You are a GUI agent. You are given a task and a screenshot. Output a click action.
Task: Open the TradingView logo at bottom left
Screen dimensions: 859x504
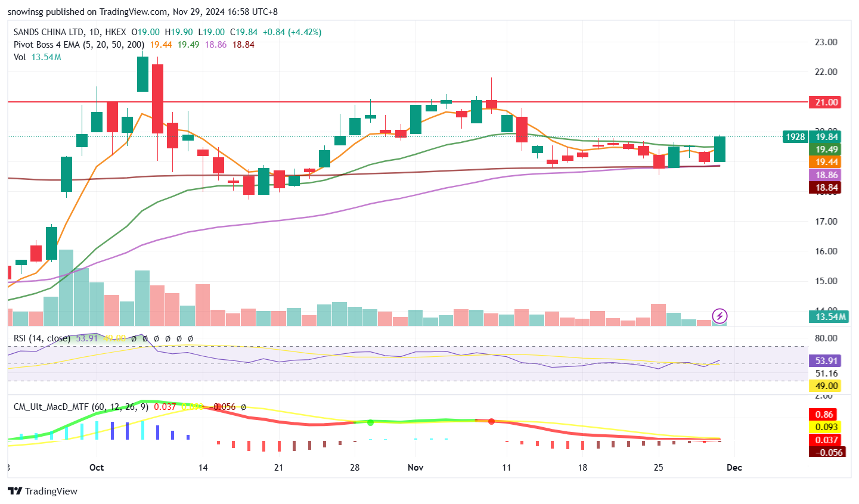[x=43, y=491]
